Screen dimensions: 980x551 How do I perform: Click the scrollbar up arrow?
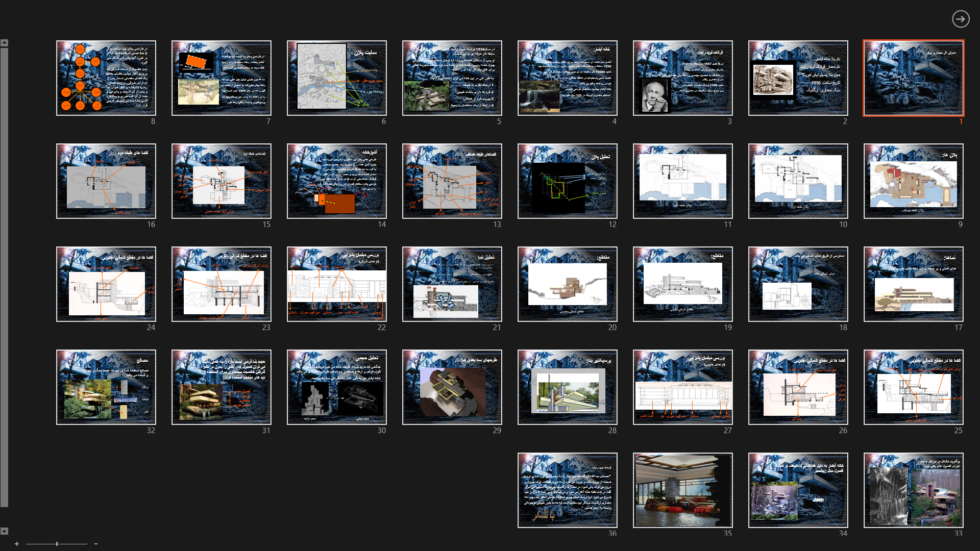(x=4, y=43)
